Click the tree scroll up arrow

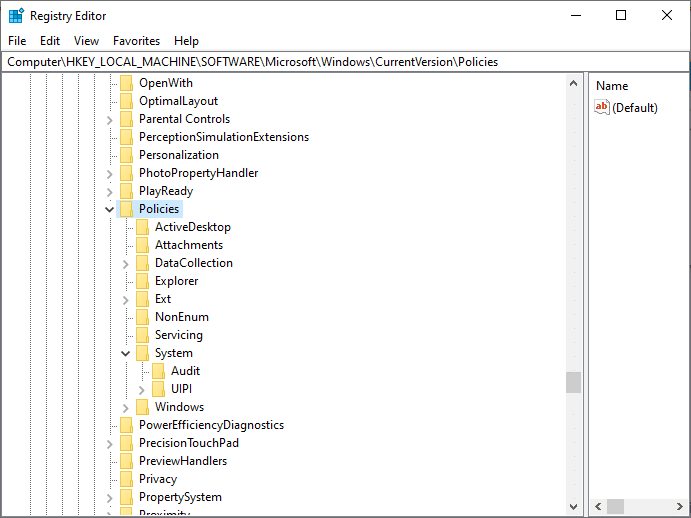pos(573,83)
